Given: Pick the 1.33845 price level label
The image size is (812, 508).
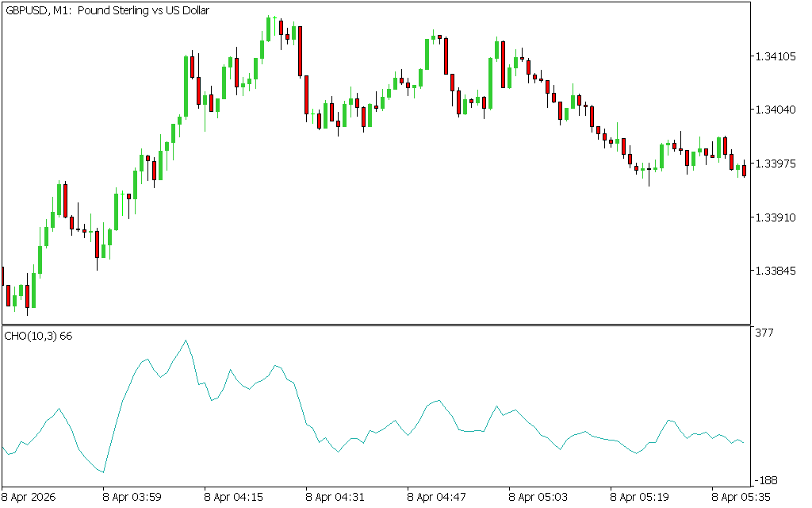Looking at the screenshot, I should pos(775,271).
